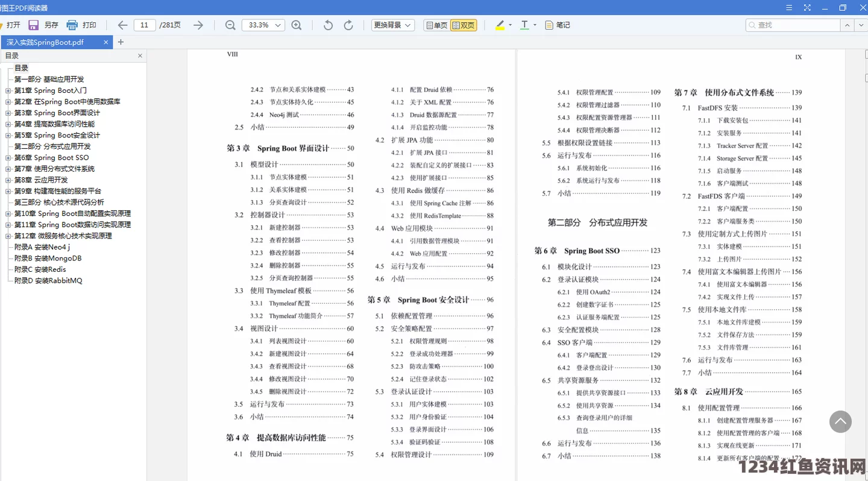Open the hamburger main menu in title bar
This screenshot has height=481, width=868.
point(790,8)
